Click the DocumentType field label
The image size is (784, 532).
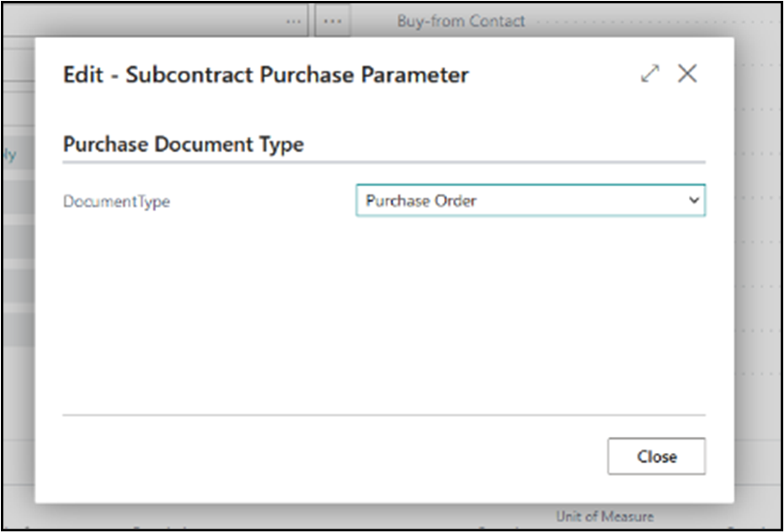116,202
